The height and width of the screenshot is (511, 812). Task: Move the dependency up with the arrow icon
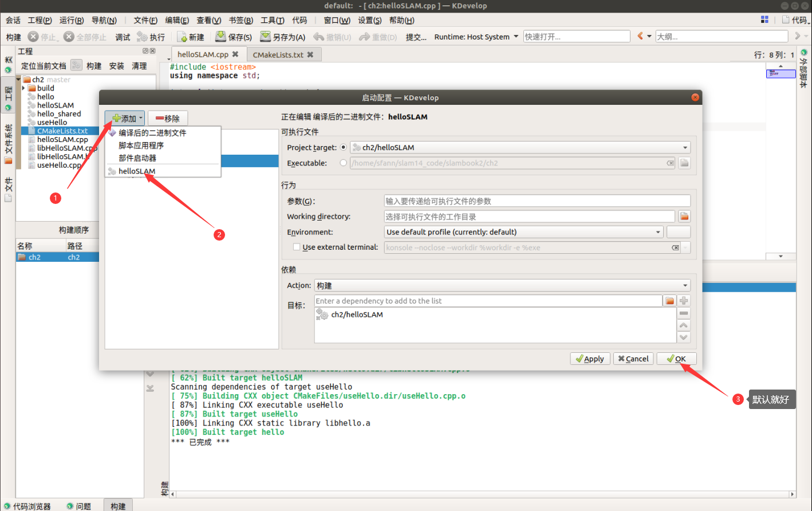coord(684,325)
